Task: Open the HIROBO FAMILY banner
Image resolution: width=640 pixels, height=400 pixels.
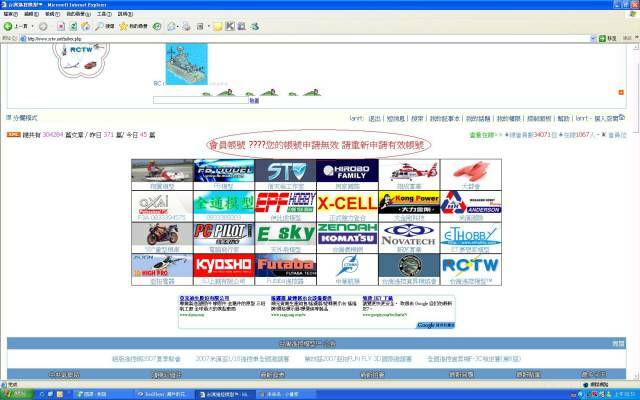Action: pyautogui.click(x=347, y=171)
